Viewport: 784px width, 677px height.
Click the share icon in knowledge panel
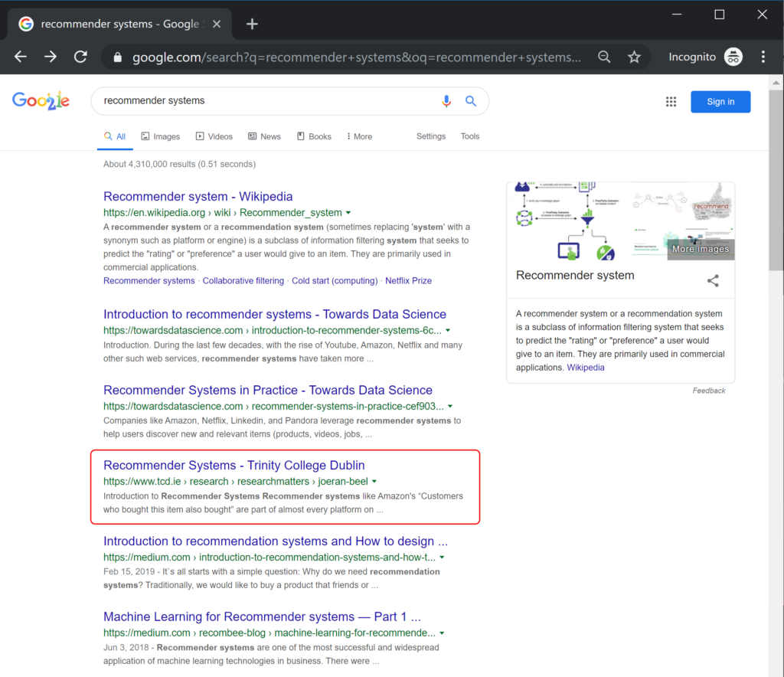(x=713, y=280)
